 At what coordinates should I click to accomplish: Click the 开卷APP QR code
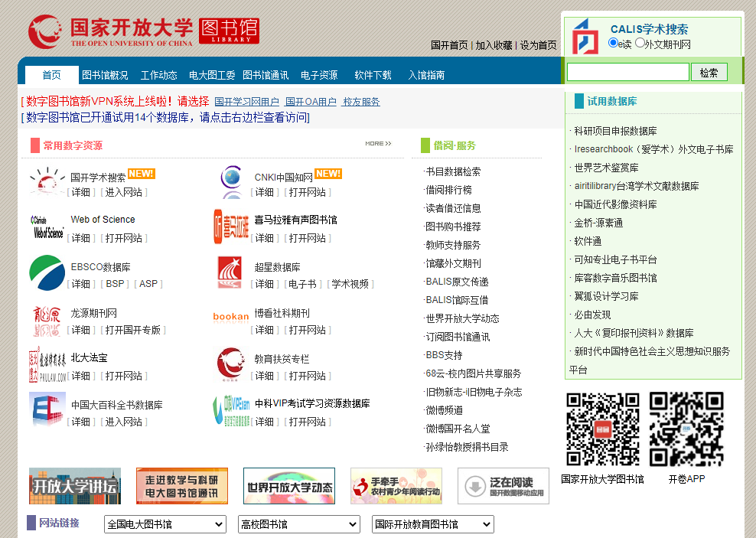point(686,429)
